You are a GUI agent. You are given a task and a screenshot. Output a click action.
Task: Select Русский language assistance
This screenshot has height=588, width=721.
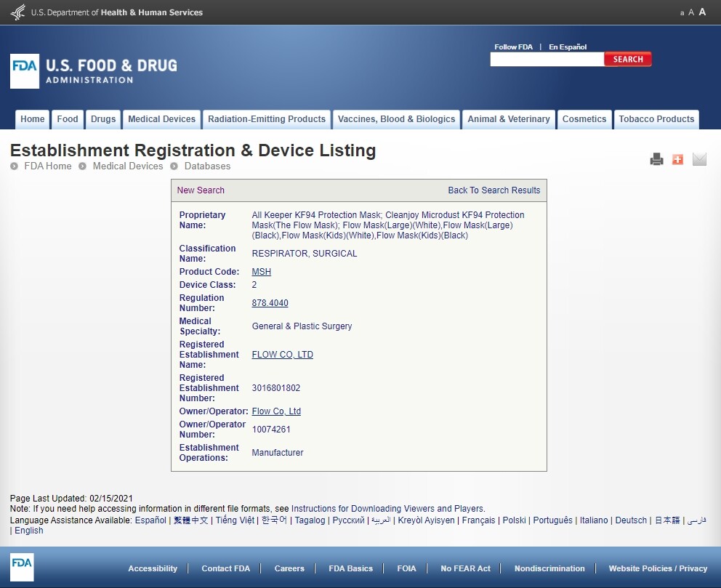tap(348, 520)
